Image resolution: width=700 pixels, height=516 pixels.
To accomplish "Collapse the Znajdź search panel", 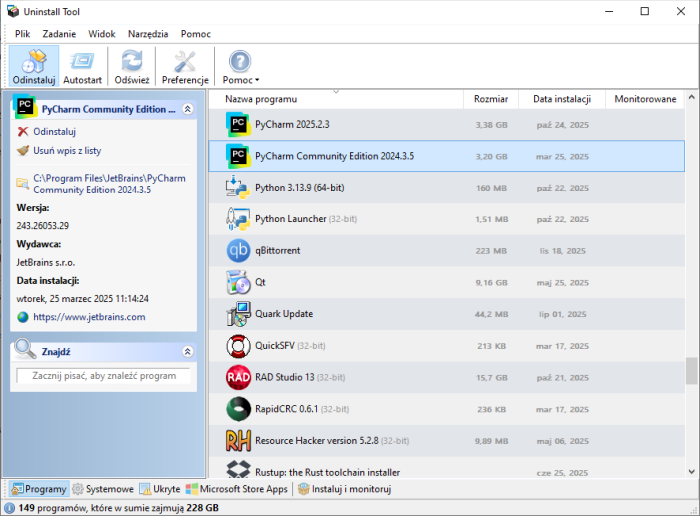I will (188, 352).
